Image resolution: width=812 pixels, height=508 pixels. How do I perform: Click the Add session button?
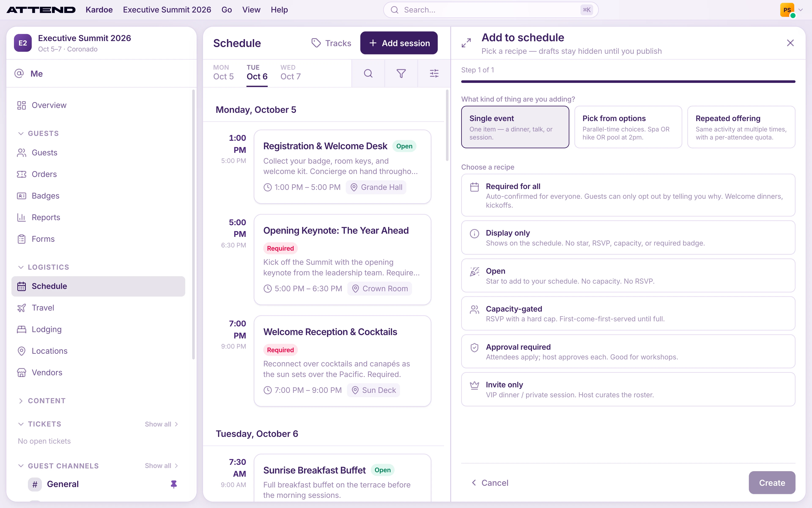pyautogui.click(x=399, y=43)
